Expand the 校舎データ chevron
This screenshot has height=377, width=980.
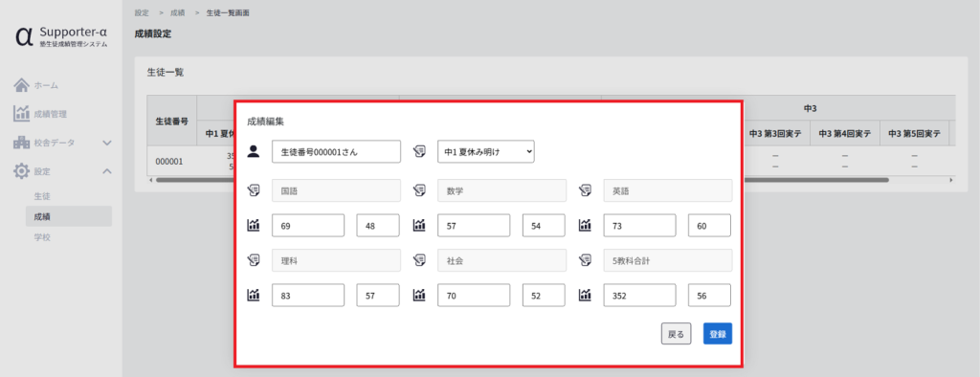tap(107, 143)
